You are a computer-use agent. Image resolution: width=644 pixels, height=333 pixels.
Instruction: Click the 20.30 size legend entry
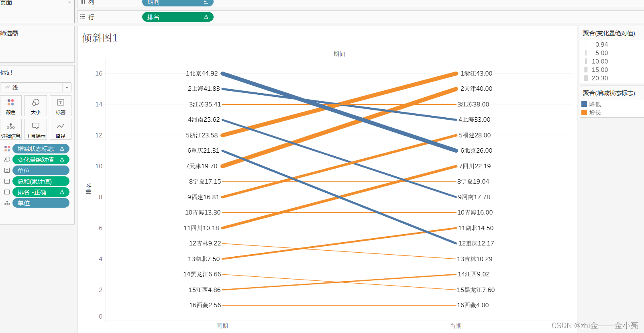596,78
